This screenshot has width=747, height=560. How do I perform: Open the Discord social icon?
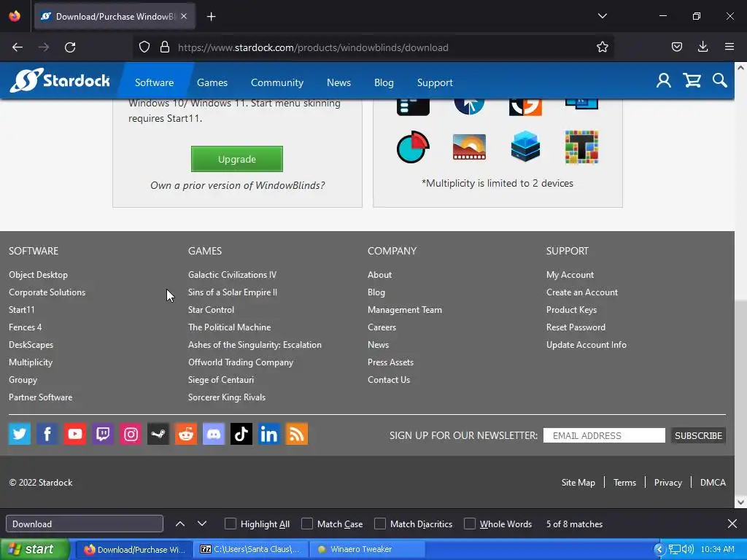[x=214, y=434]
